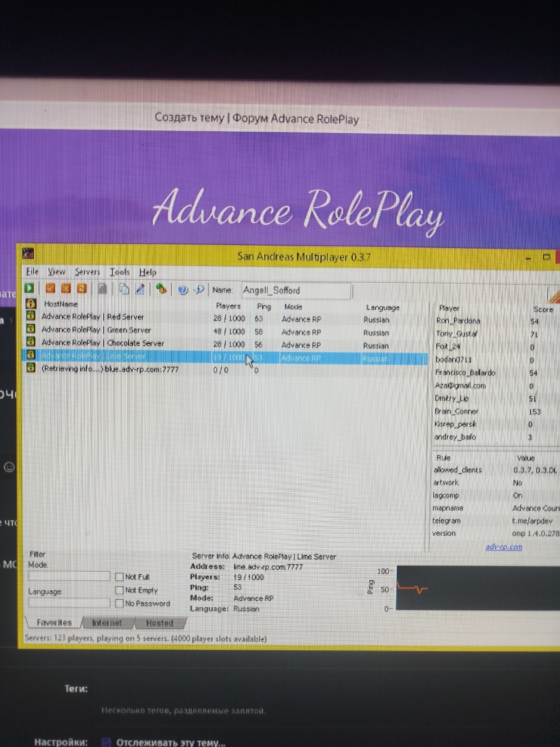Open the adv-rp.com link
The image size is (560, 747).
point(504,547)
